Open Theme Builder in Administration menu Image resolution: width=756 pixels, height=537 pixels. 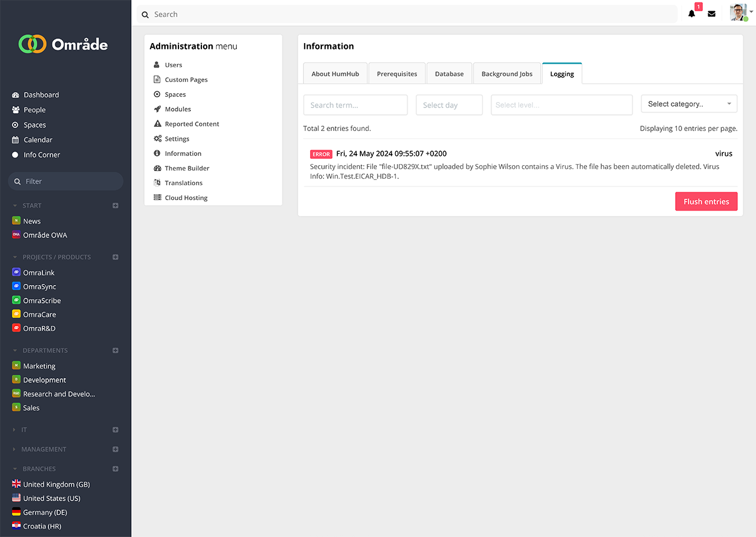(187, 168)
